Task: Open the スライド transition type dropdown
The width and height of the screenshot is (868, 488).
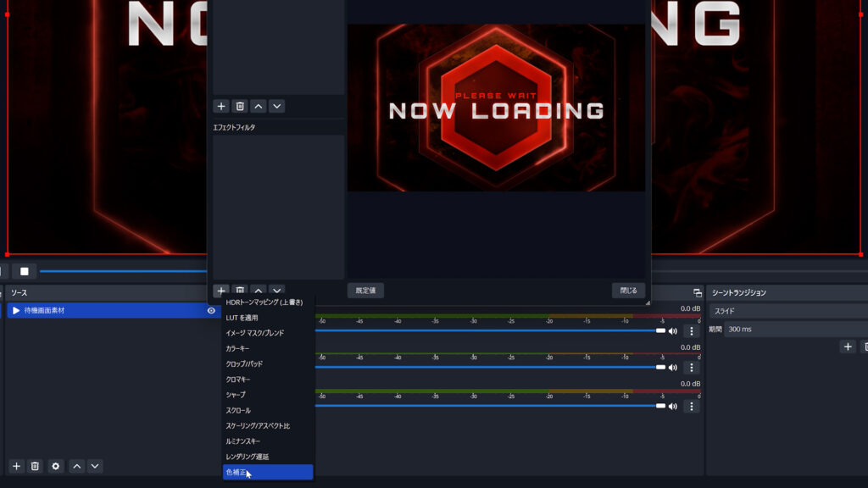Action: click(788, 311)
